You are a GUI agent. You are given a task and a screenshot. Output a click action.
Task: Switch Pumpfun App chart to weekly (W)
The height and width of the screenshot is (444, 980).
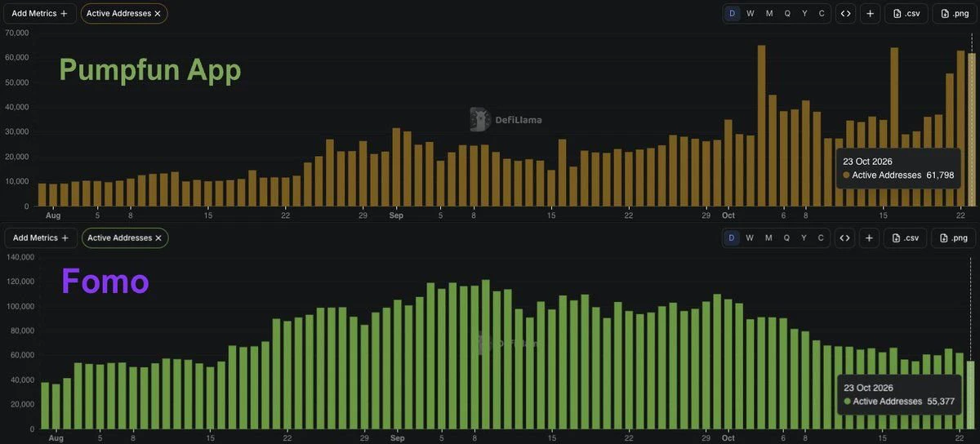click(750, 13)
